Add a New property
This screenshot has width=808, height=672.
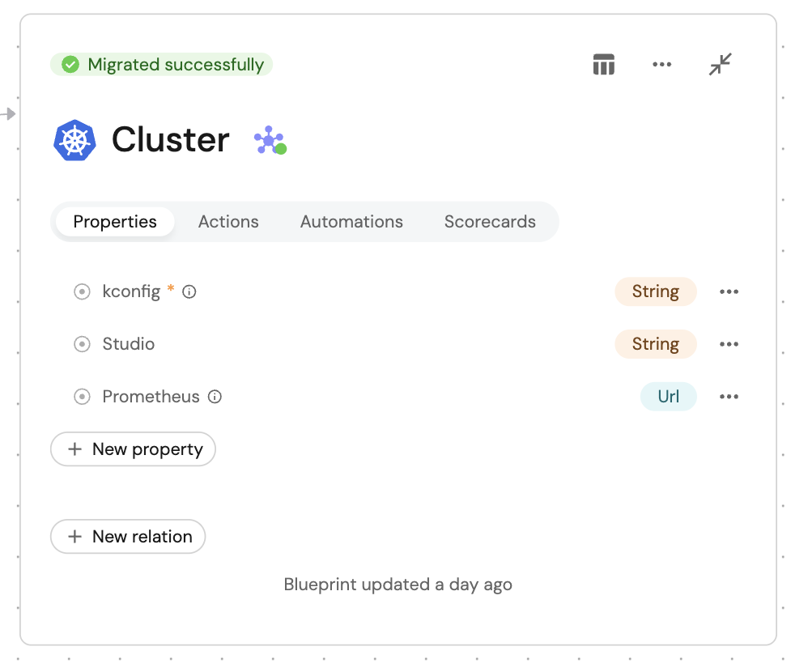(134, 449)
